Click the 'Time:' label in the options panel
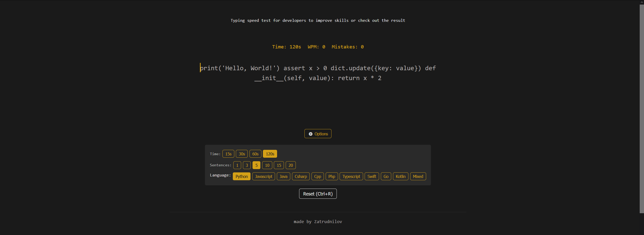Image resolution: width=644 pixels, height=235 pixels. pyautogui.click(x=215, y=154)
